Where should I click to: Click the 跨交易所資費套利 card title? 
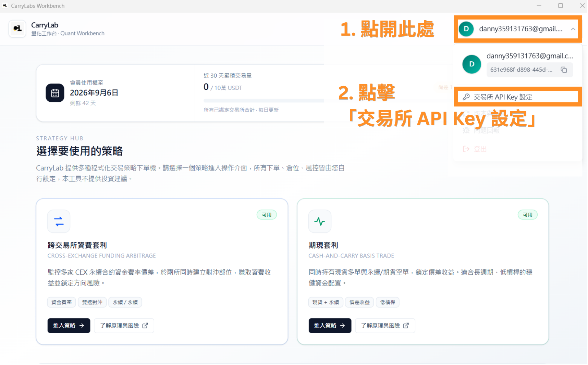click(x=77, y=245)
